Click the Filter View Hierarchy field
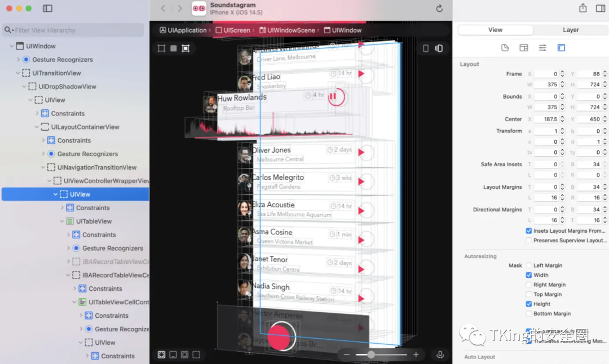The image size is (609, 364). pyautogui.click(x=73, y=30)
